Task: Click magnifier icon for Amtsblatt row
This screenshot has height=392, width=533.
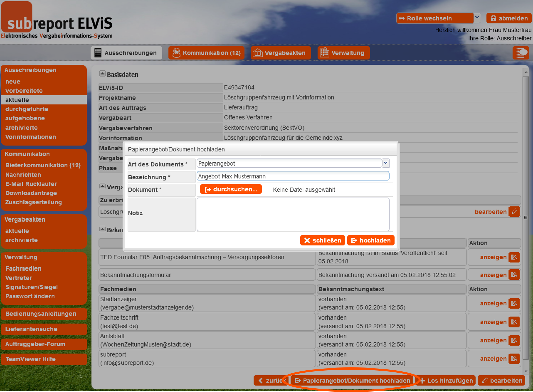Action: coord(514,340)
